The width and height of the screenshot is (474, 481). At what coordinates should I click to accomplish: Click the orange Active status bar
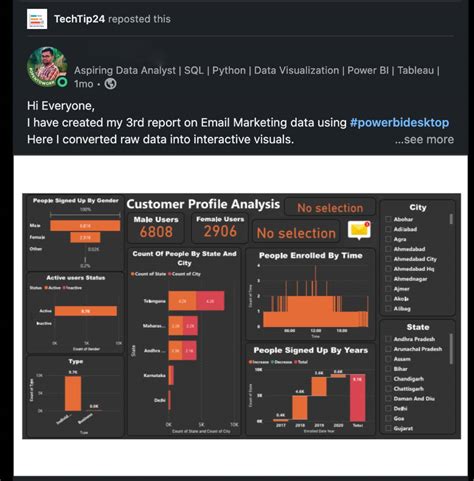pyautogui.click(x=86, y=311)
